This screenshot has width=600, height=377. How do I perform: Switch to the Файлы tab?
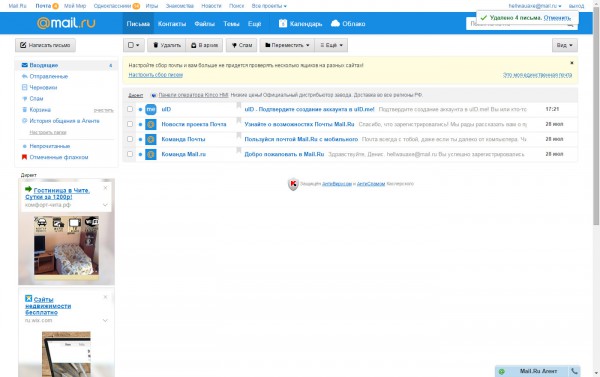204,23
